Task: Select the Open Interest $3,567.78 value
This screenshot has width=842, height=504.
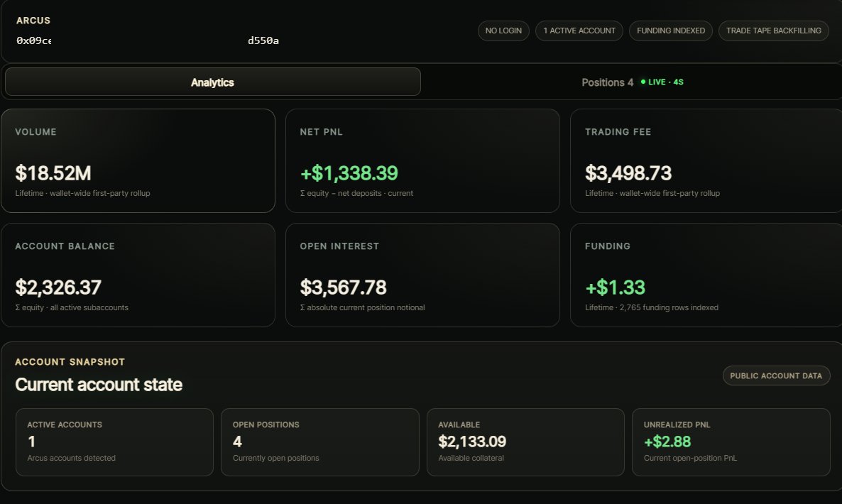Action: [x=343, y=287]
